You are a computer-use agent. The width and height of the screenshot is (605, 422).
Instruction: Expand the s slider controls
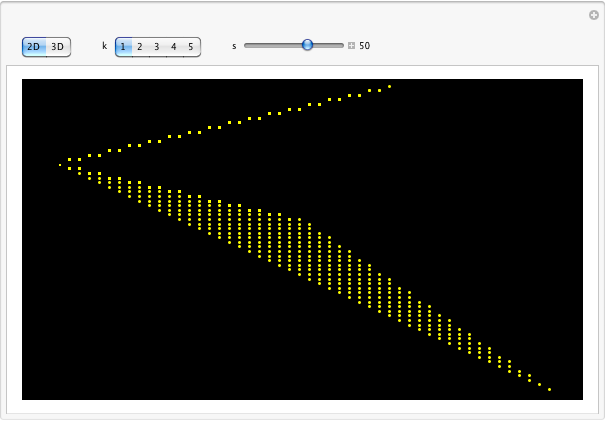pyautogui.click(x=351, y=46)
